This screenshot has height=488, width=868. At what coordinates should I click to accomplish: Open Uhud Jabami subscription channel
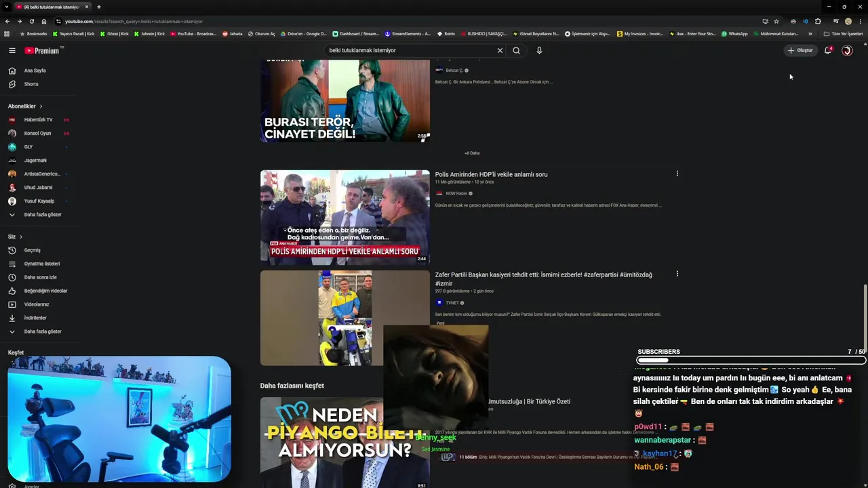point(38,188)
